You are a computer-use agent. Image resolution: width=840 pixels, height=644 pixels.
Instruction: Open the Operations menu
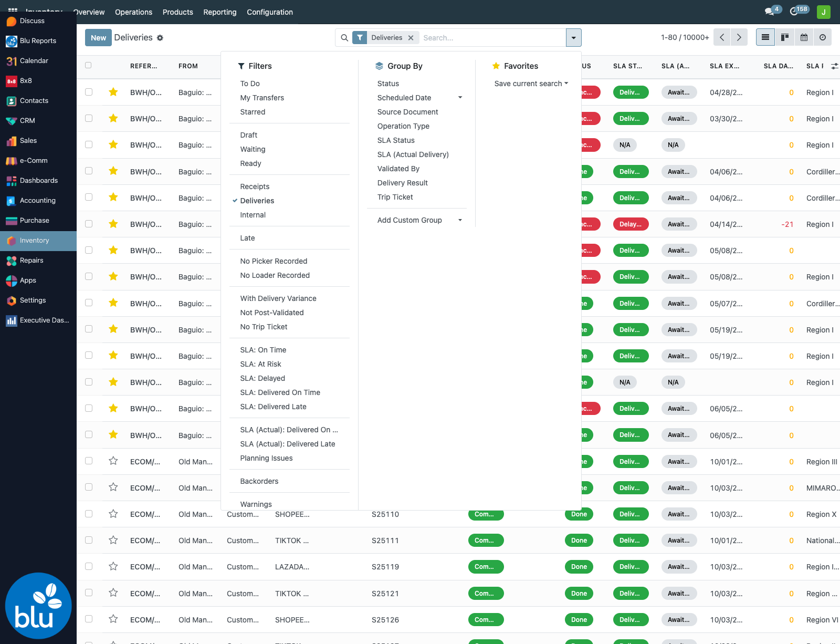[x=134, y=12]
